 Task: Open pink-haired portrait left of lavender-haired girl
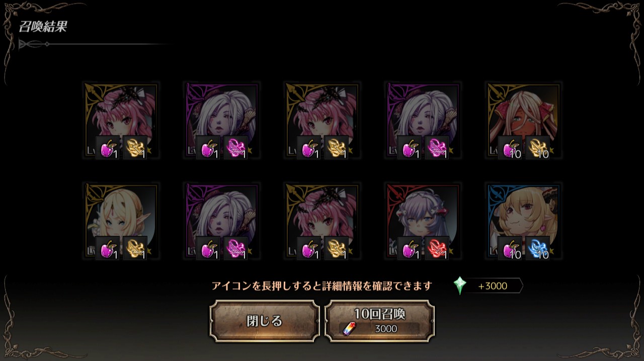click(x=323, y=222)
